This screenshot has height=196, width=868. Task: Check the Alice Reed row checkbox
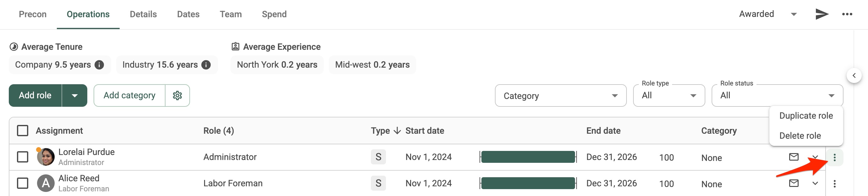point(23,183)
